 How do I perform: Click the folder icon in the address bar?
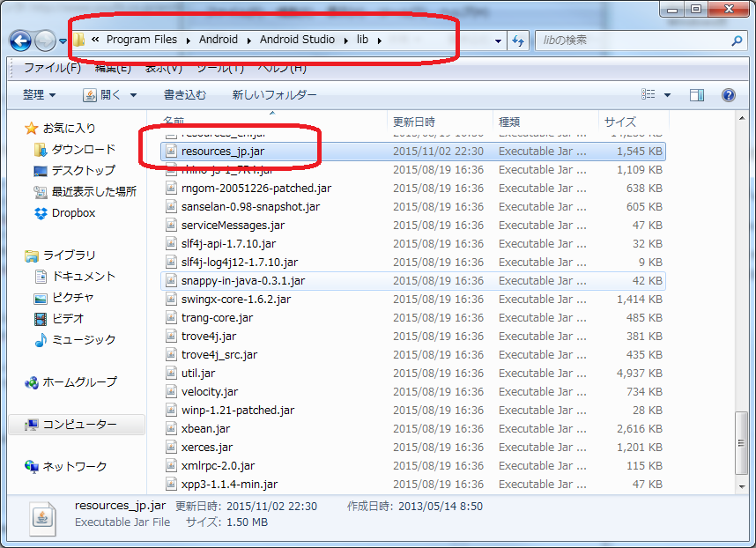click(79, 40)
